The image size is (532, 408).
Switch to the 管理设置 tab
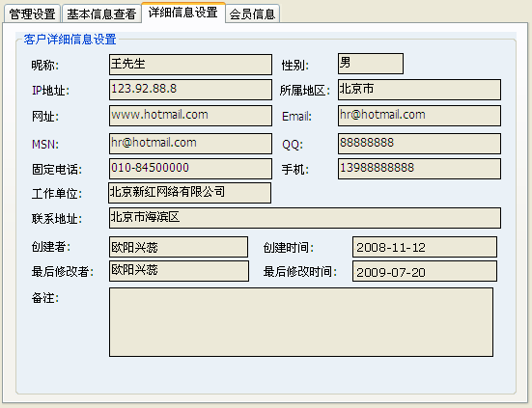pos(32,14)
